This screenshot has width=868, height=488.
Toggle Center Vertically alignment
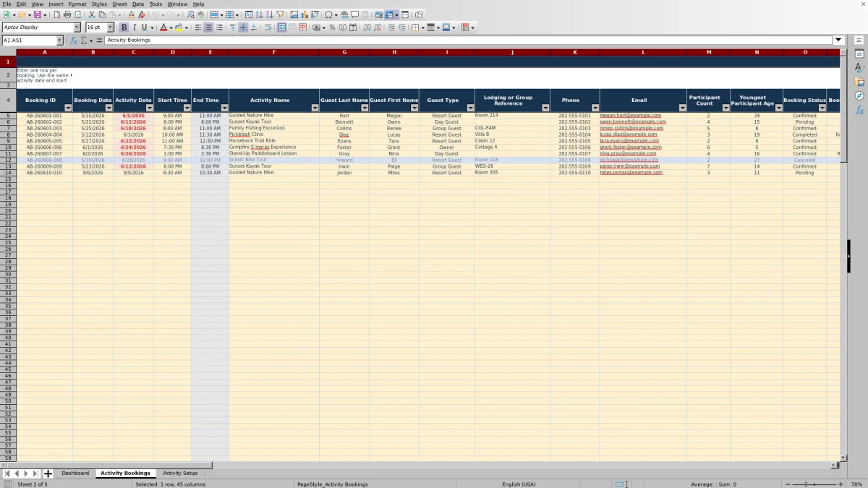(x=243, y=27)
